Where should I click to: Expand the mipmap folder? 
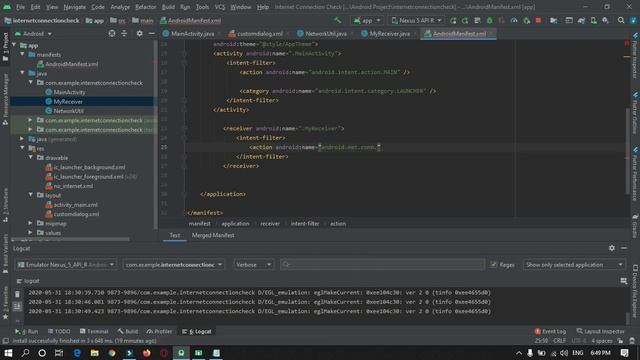click(31, 223)
